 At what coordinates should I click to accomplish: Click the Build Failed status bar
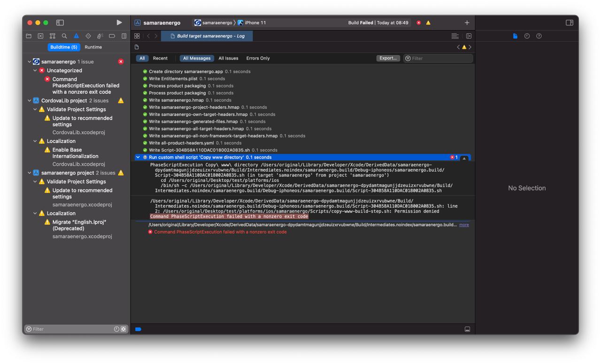378,23
